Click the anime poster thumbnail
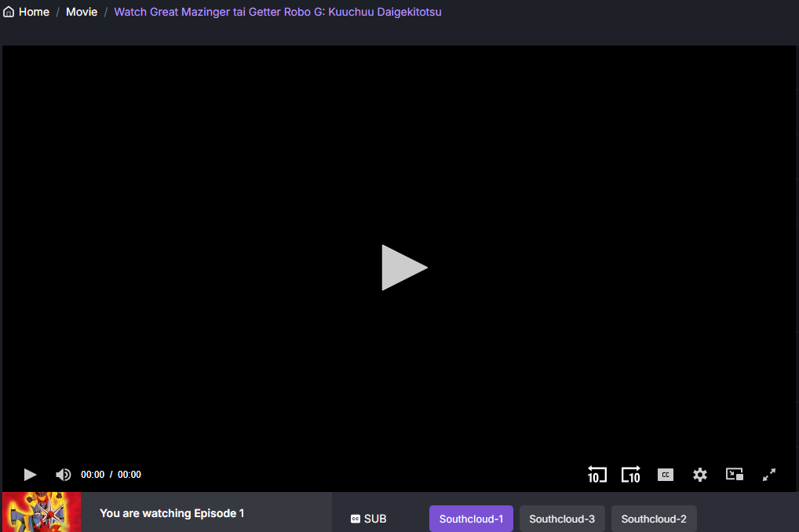The image size is (799, 532). [42, 512]
